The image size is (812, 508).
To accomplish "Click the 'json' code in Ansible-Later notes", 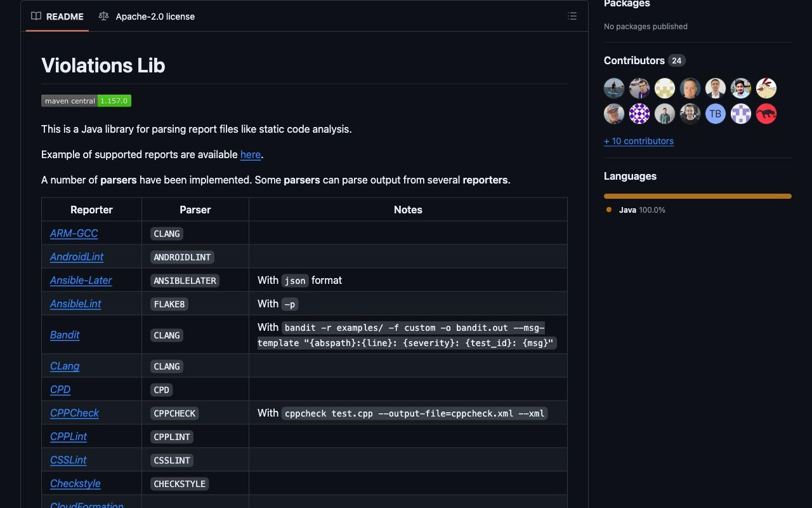I will coord(295,281).
